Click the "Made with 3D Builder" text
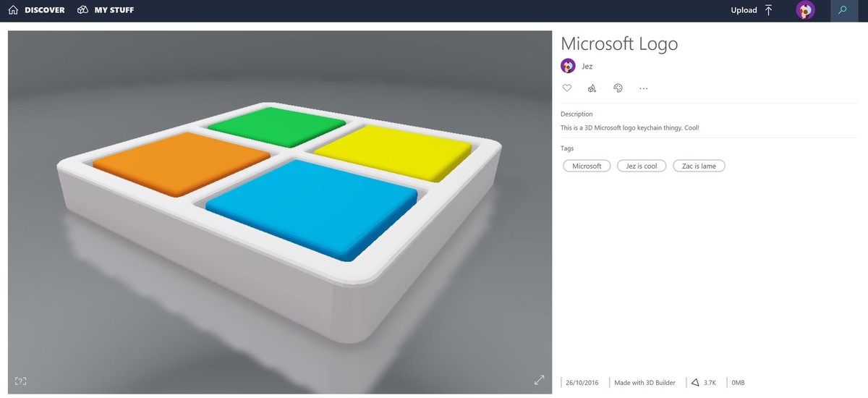This screenshot has width=868, height=398. (644, 382)
